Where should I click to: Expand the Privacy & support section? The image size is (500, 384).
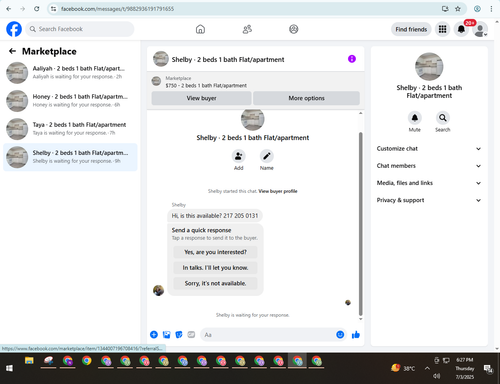(x=429, y=200)
